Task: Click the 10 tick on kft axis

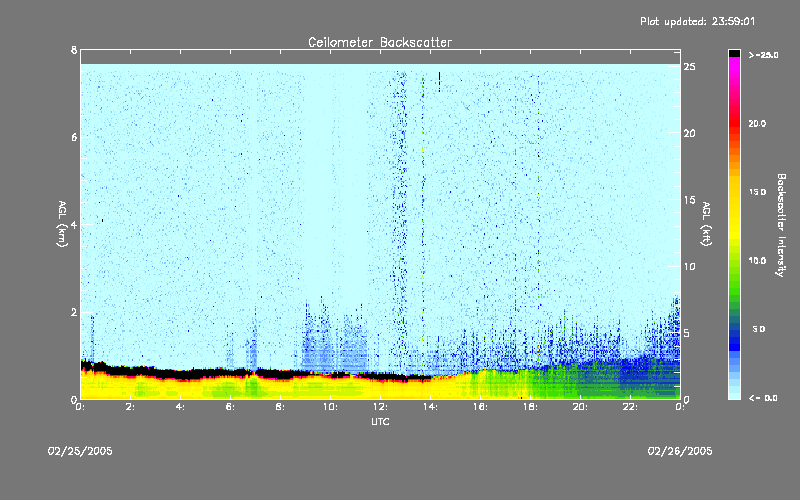Action: 690,266
